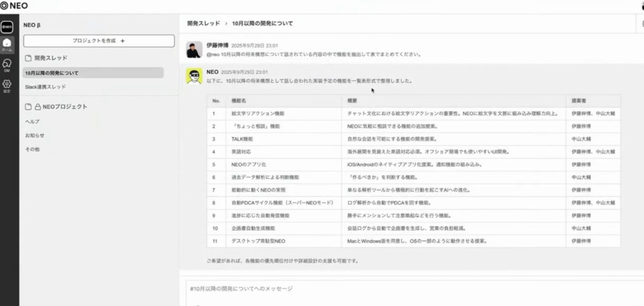Open NEOプロジェクト project heading

point(65,107)
